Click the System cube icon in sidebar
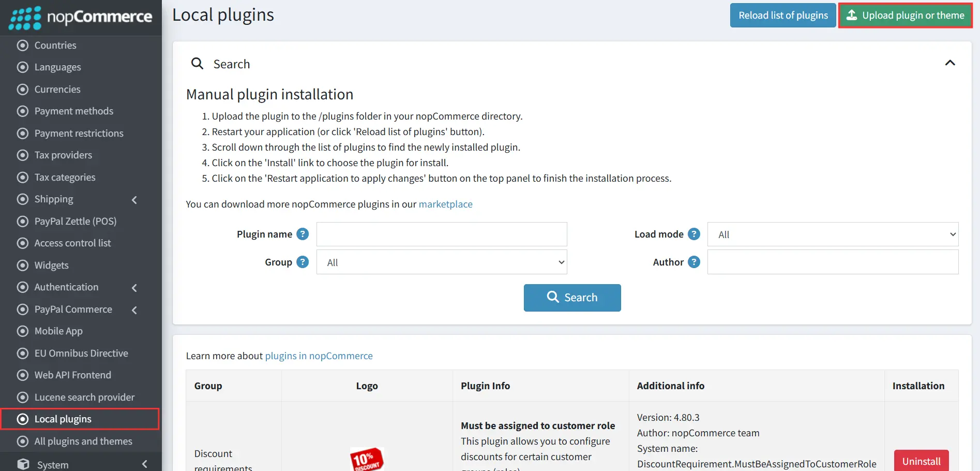Viewport: 980px width, 471px height. click(23, 463)
